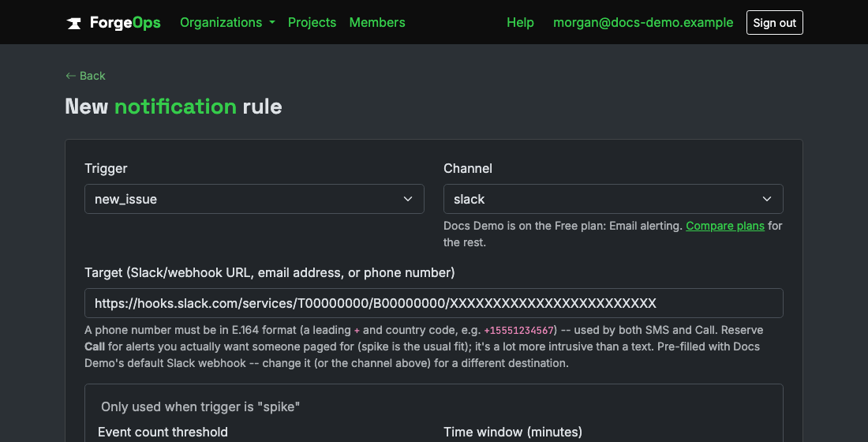Click the Event count threshold label
Viewport: 868px width, 442px height.
point(163,432)
